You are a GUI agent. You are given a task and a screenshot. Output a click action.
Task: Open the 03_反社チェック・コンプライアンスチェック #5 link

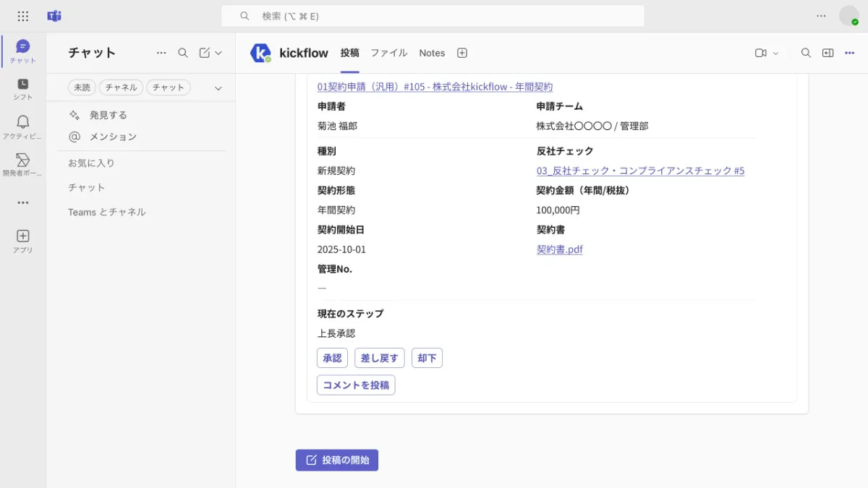(640, 171)
